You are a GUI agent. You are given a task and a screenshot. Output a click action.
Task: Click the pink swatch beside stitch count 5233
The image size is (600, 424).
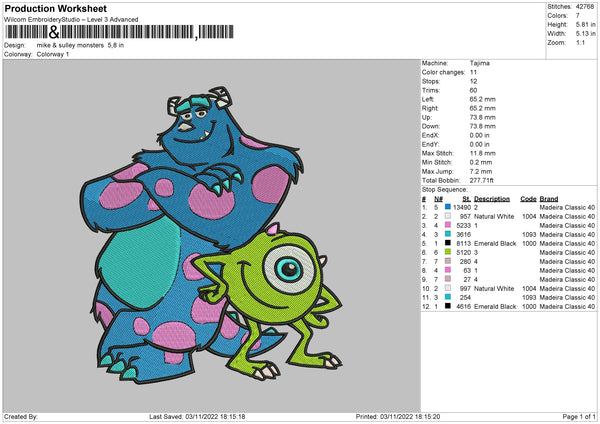coord(448,225)
